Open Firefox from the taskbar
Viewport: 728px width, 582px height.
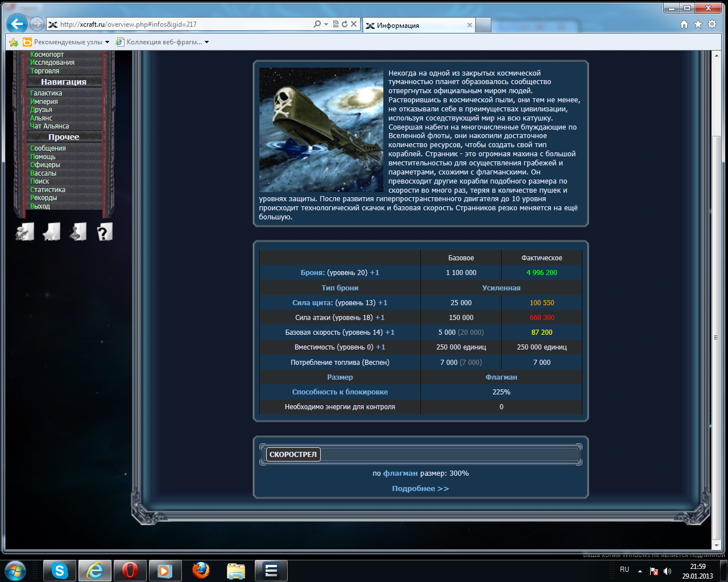click(x=200, y=571)
